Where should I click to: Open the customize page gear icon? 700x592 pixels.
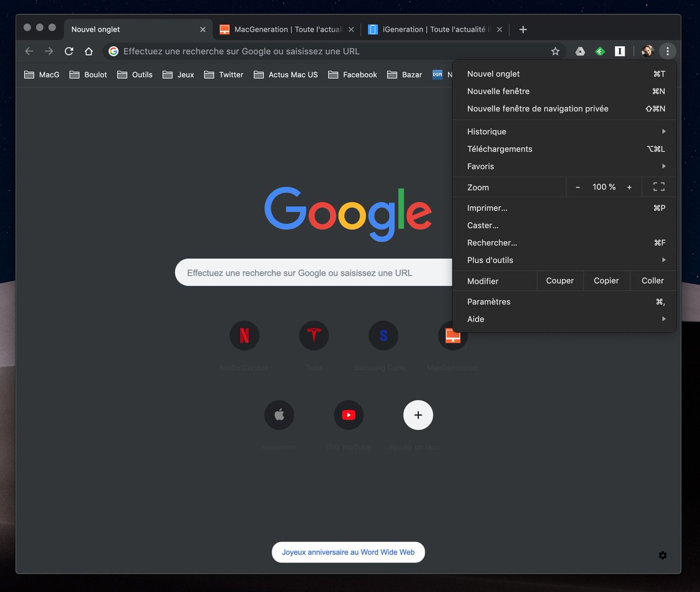tap(663, 555)
